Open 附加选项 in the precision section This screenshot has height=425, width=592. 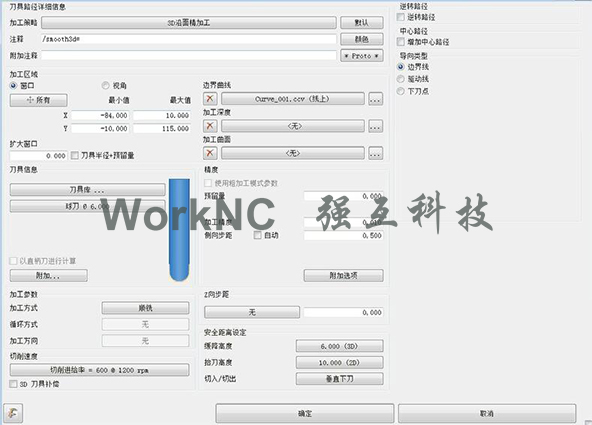pyautogui.click(x=343, y=275)
